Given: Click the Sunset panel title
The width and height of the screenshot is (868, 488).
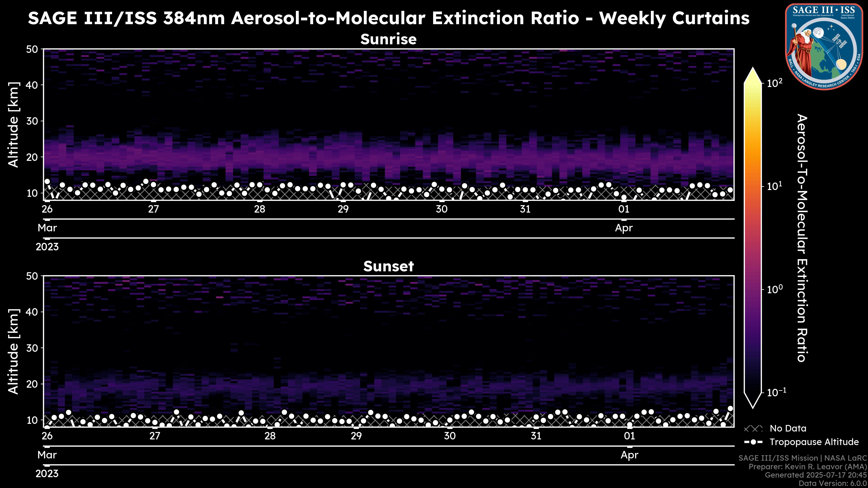Looking at the screenshot, I should 388,266.
